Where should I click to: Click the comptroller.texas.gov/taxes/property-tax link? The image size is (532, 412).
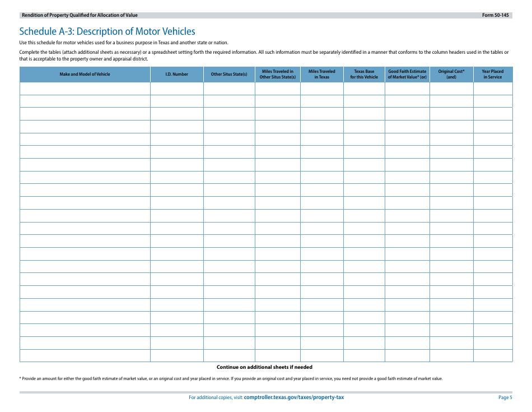(x=294, y=397)
